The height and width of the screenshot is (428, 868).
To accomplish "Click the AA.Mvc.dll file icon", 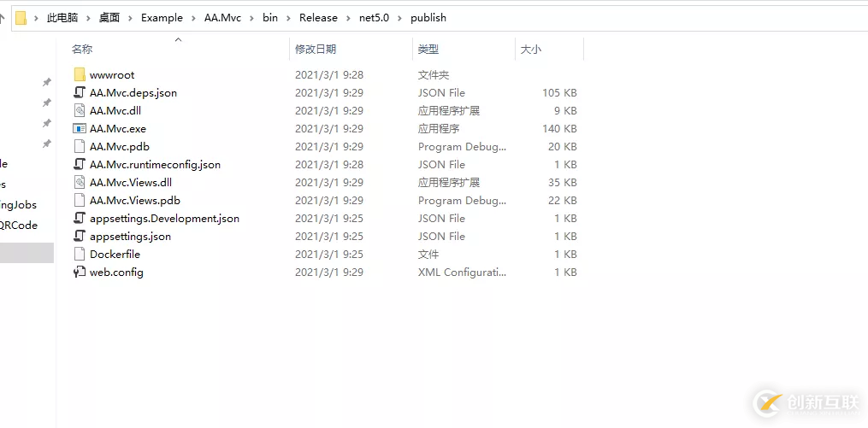I will 80,110.
